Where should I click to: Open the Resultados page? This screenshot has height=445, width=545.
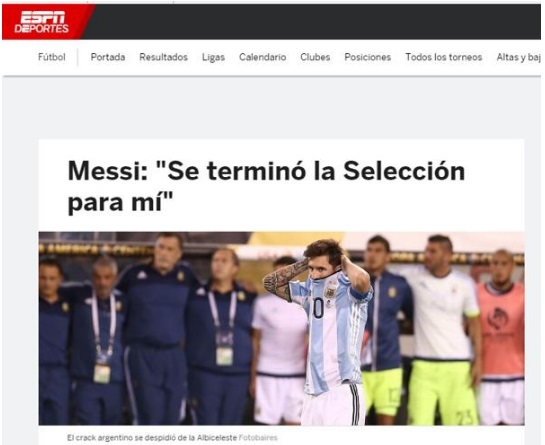(x=163, y=57)
